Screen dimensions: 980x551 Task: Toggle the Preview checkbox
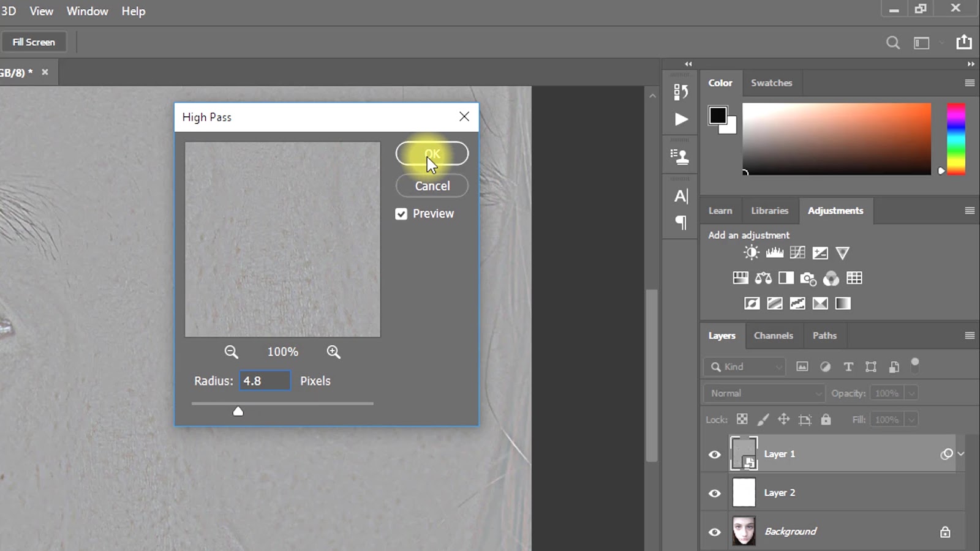[401, 214]
